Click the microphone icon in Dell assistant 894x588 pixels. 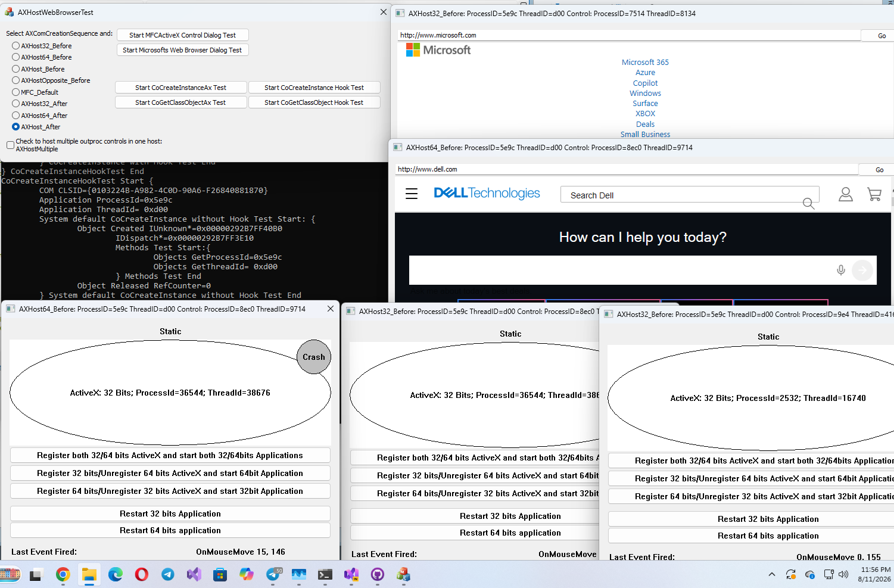tap(841, 270)
